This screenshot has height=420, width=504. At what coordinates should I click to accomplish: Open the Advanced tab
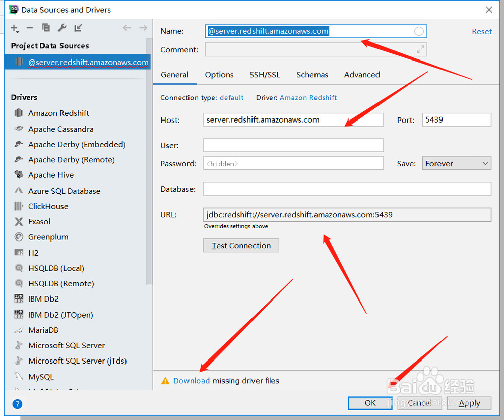(x=362, y=75)
